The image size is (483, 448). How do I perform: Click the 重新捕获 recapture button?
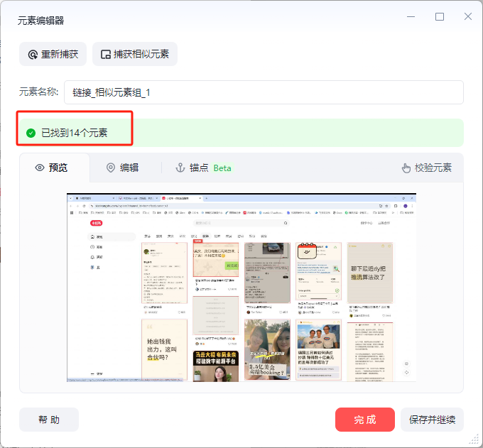coord(53,54)
